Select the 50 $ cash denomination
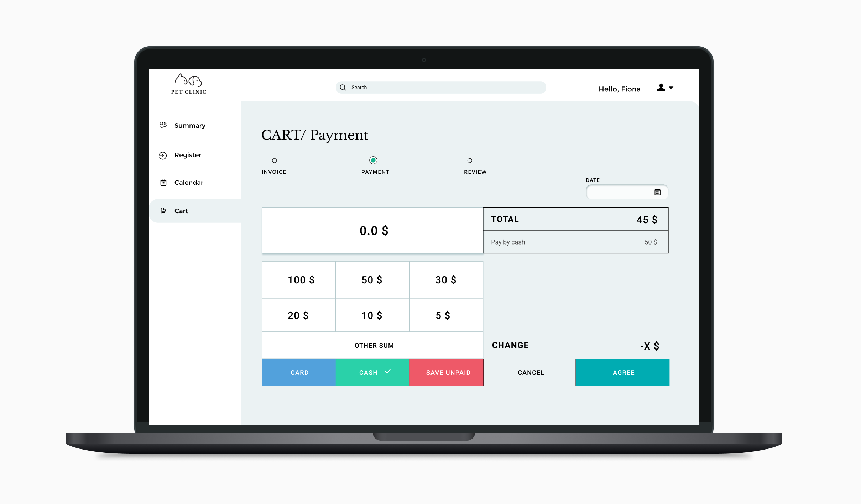The image size is (861, 504). (372, 280)
